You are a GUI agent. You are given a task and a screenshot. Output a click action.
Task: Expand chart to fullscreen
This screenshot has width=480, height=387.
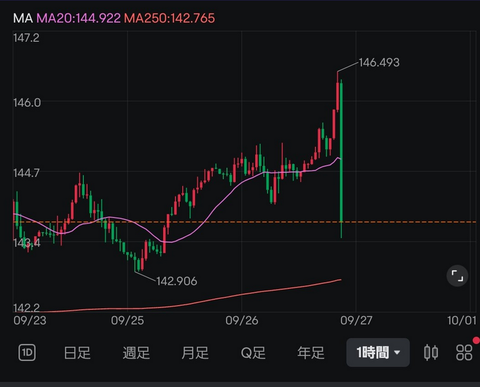tap(457, 276)
